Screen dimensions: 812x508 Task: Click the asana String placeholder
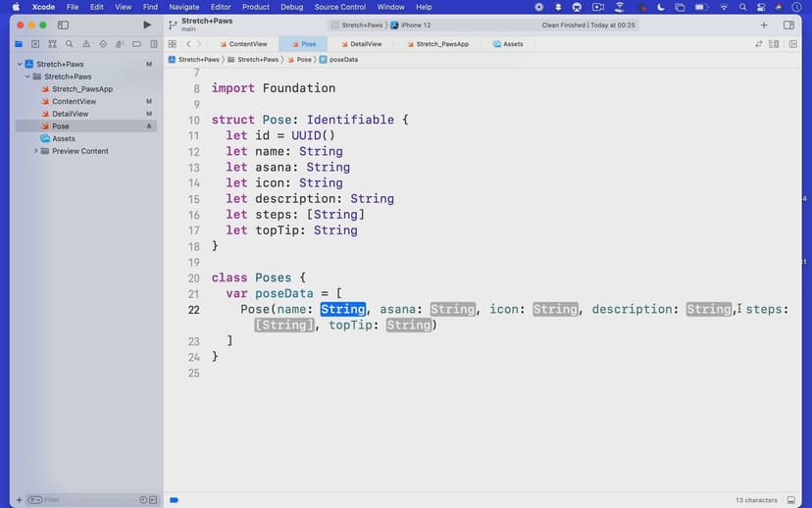452,309
